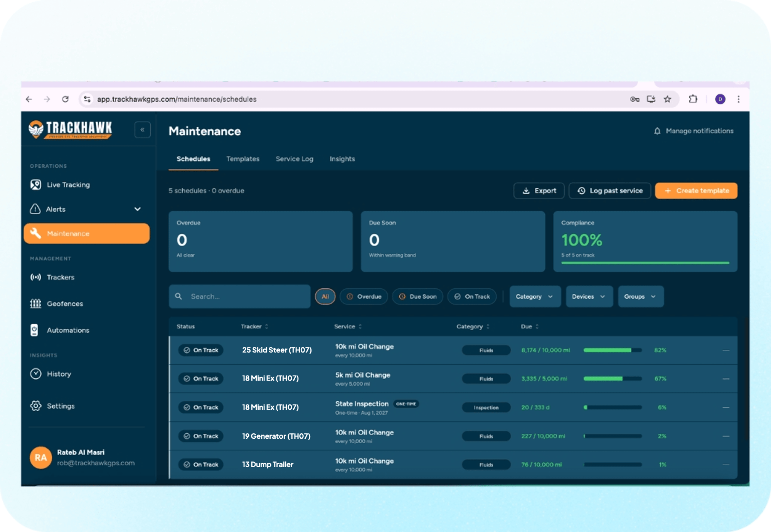This screenshot has height=532, width=771.
Task: Open the Groups filter dropdown
Action: tap(640, 296)
